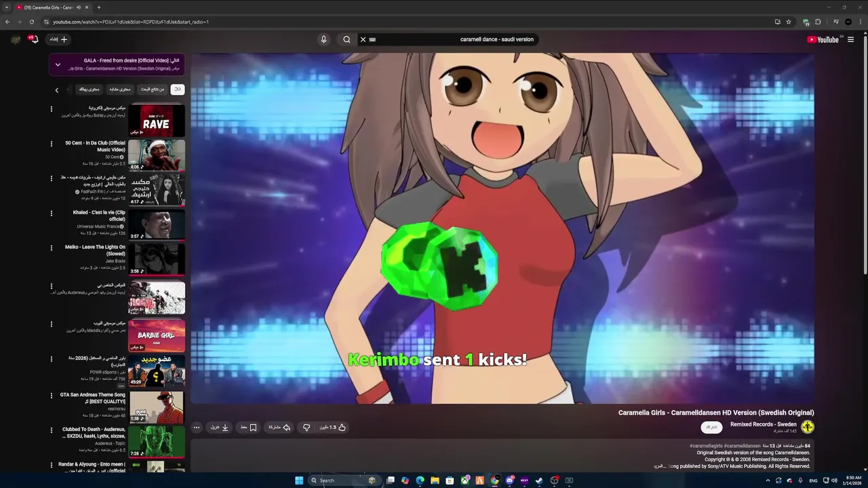
Task: Click the Create (+) button
Action: tap(60, 39)
